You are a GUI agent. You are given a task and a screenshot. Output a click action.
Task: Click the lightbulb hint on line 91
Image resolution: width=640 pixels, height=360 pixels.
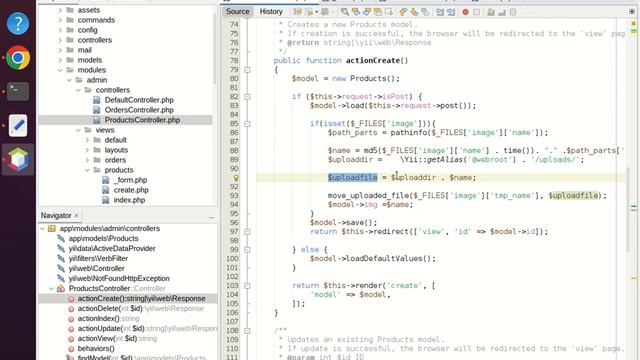pos(236,178)
